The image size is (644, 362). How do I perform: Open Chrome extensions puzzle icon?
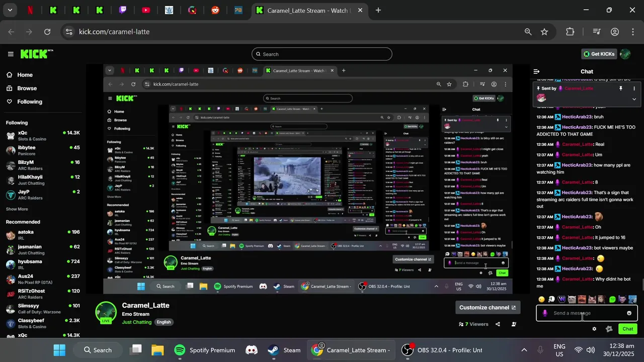(x=570, y=32)
